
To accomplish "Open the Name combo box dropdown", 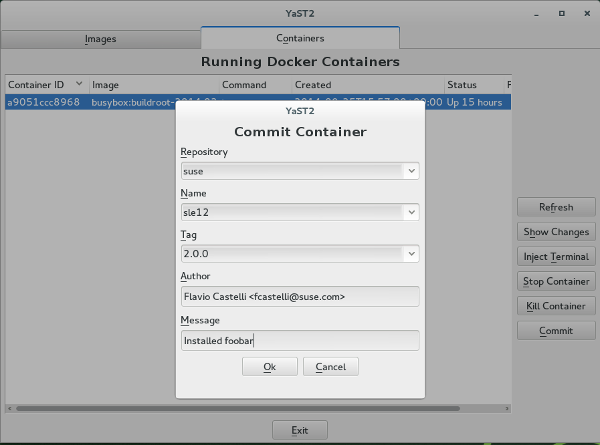I will [411, 212].
